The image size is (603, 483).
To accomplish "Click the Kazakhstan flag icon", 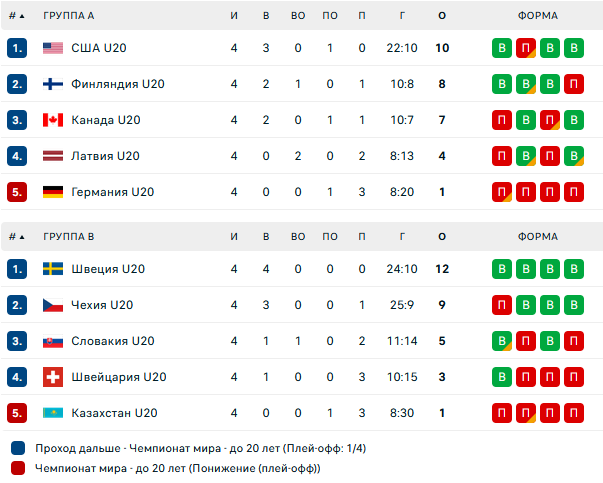I will point(53,413).
